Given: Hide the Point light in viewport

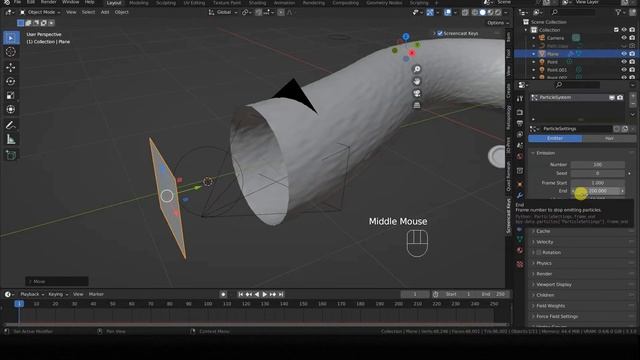Looking at the screenshot, I should pos(624,62).
